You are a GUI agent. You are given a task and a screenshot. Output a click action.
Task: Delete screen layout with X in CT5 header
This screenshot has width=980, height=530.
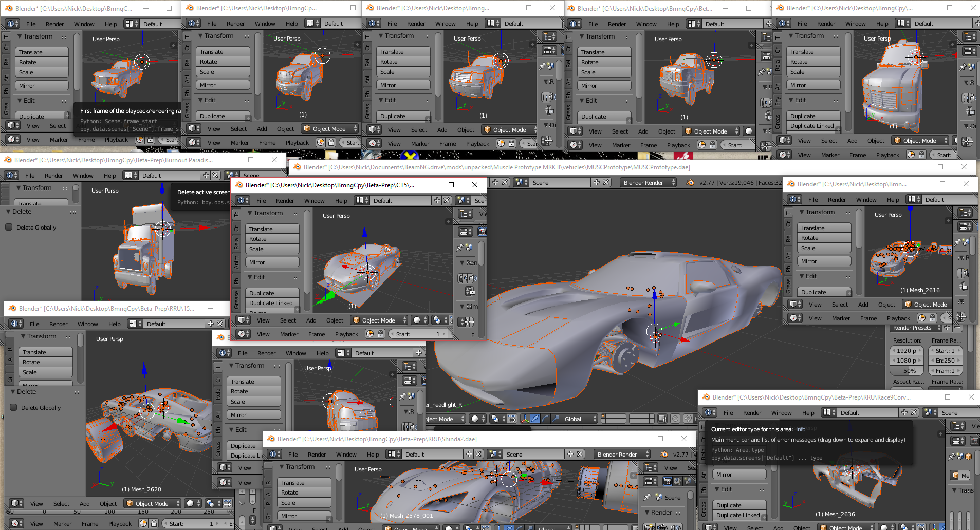447,200
